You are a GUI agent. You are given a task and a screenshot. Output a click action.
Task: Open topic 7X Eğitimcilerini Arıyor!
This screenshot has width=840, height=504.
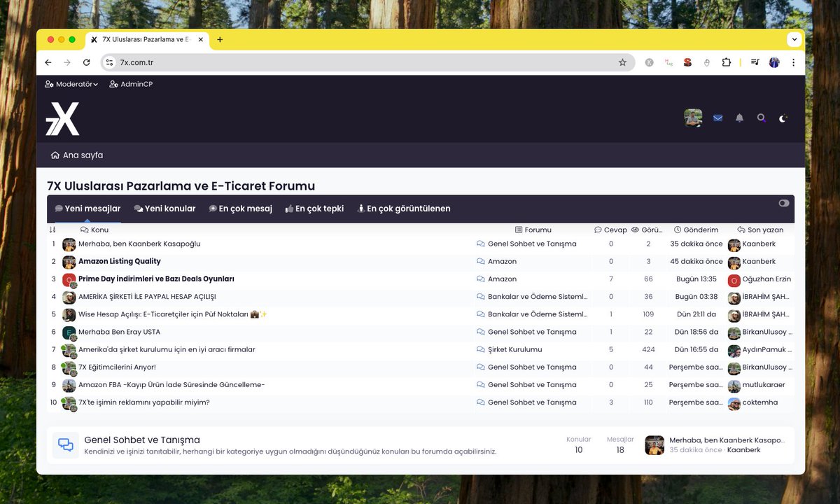pyautogui.click(x=117, y=367)
